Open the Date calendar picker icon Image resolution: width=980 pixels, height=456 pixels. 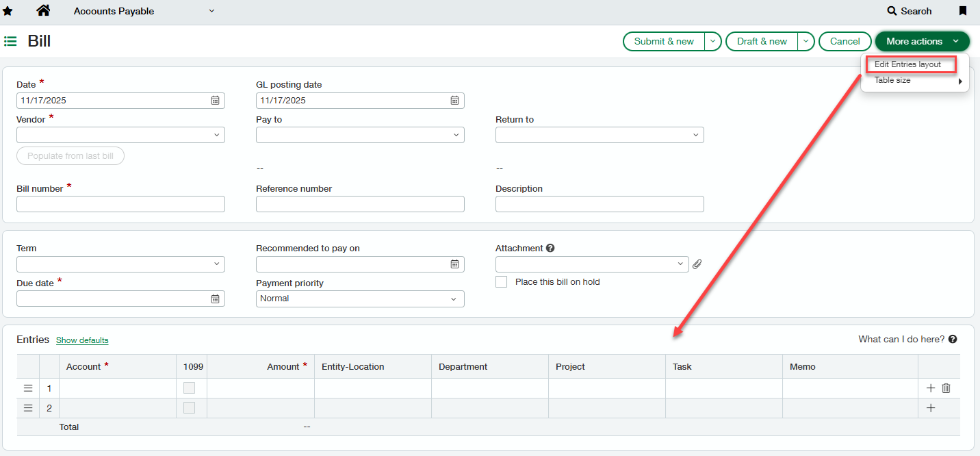click(215, 101)
